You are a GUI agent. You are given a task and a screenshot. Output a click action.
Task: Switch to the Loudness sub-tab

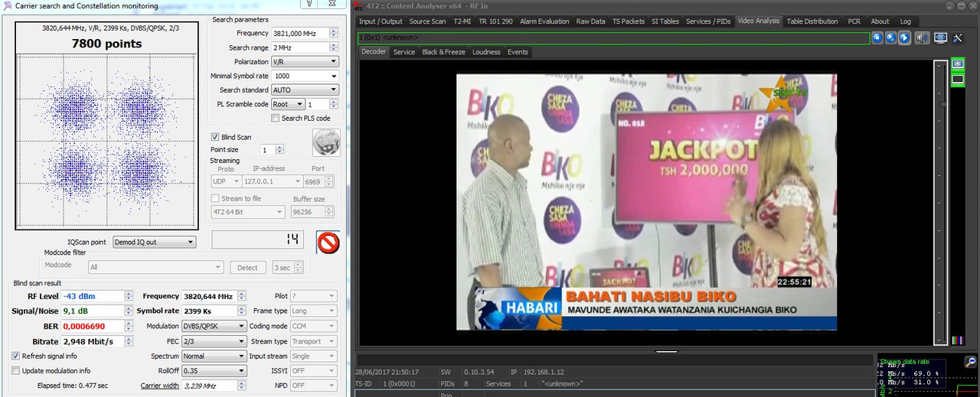point(486,52)
